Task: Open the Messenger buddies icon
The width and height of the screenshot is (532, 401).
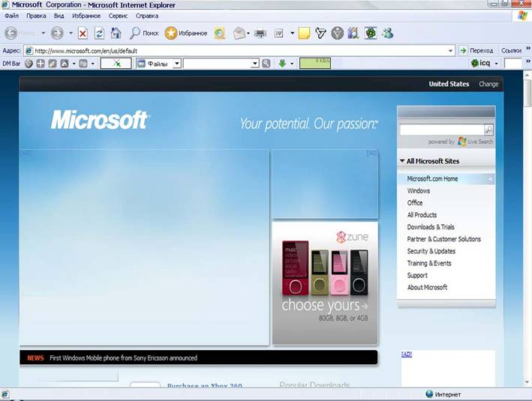Action: pos(388,33)
